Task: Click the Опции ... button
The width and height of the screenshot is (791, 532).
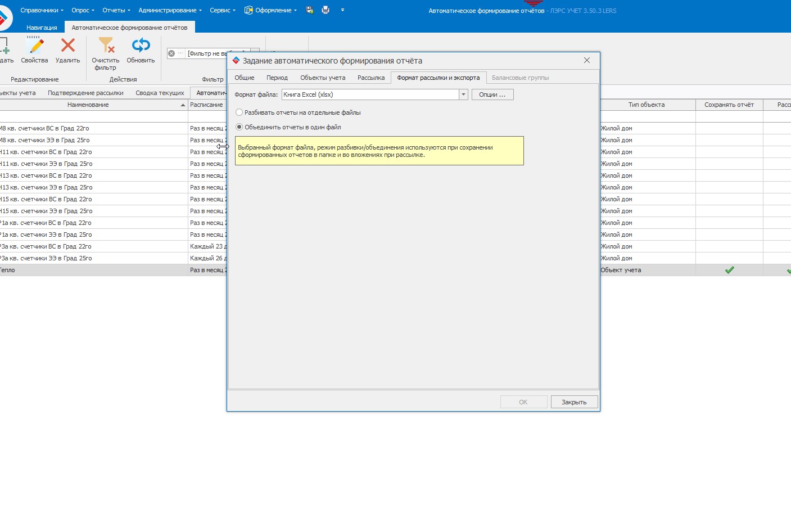Action: tap(492, 94)
